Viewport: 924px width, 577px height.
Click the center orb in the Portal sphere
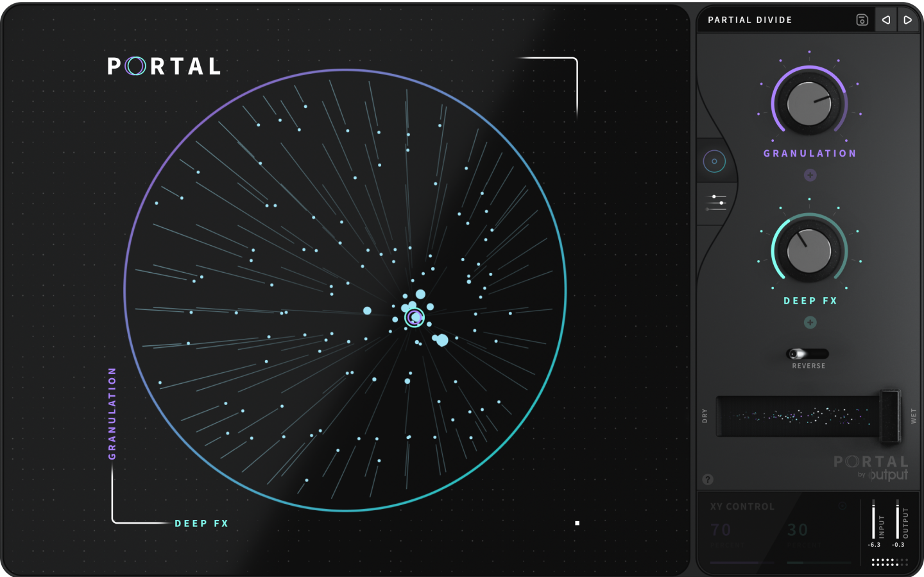pos(414,317)
